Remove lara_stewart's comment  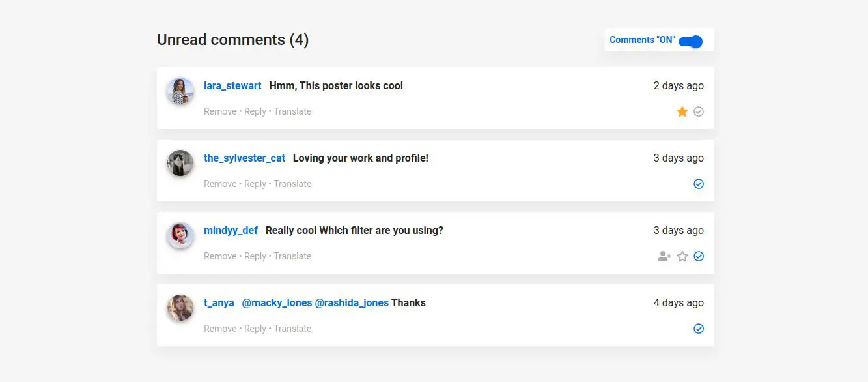pyautogui.click(x=220, y=112)
